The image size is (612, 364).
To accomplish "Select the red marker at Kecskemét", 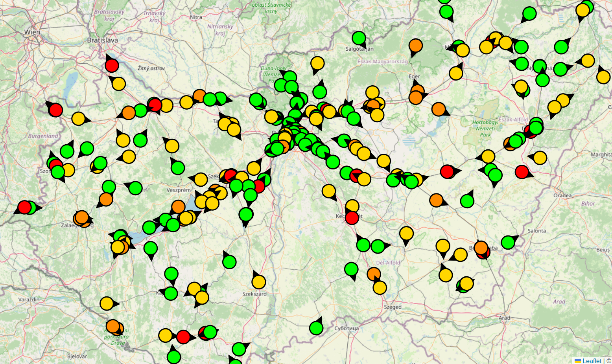I will [x=352, y=217].
